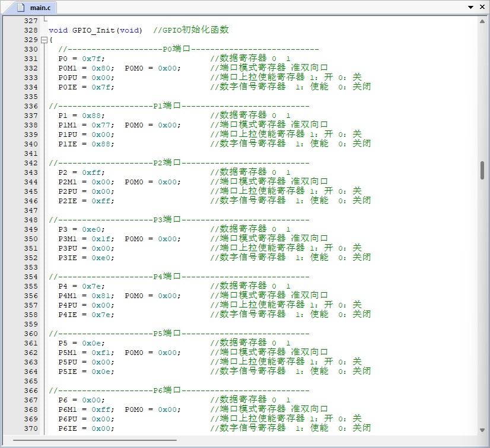
Task: Click the vertical scrollbar thumb
Action: point(483,170)
